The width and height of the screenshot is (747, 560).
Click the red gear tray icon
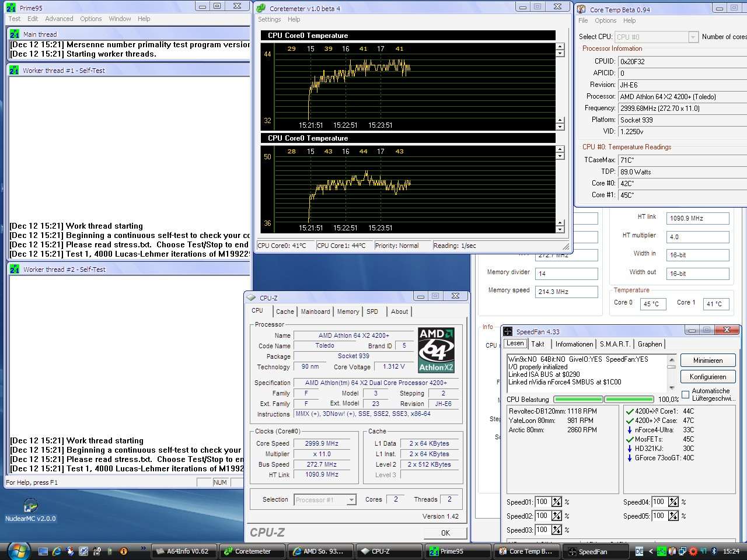[693, 551]
